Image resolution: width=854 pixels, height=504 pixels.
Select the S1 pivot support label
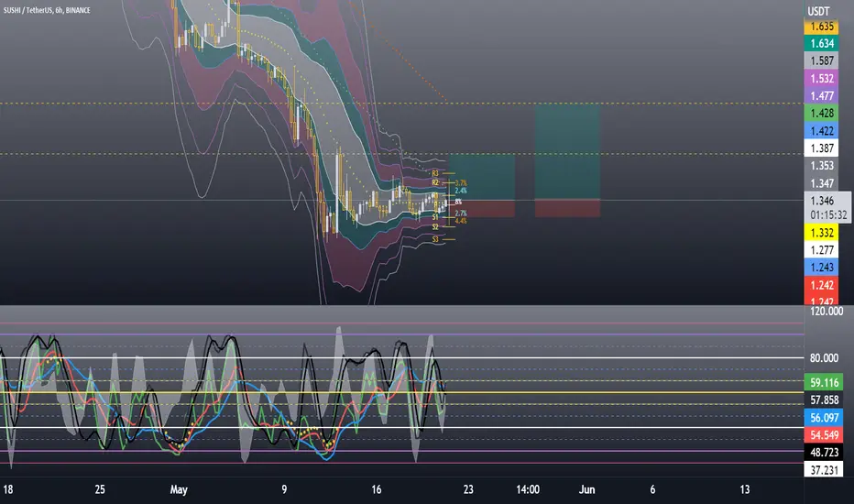[x=434, y=217]
